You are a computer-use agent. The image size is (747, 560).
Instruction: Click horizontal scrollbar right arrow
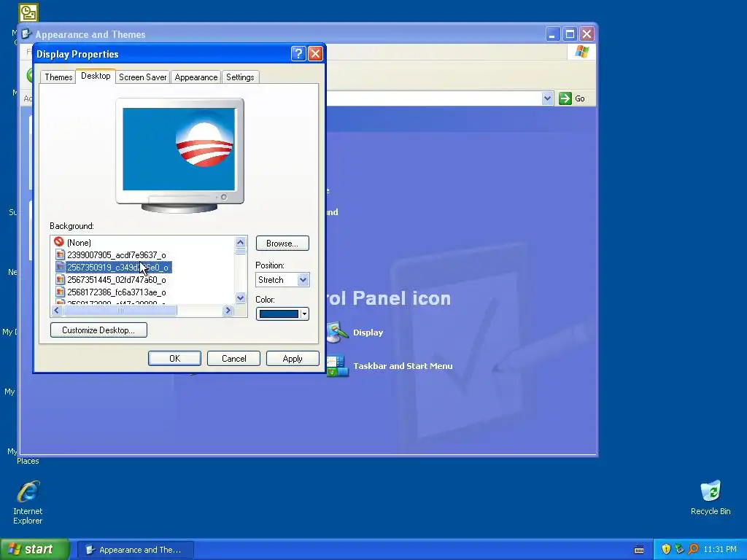pyautogui.click(x=228, y=311)
